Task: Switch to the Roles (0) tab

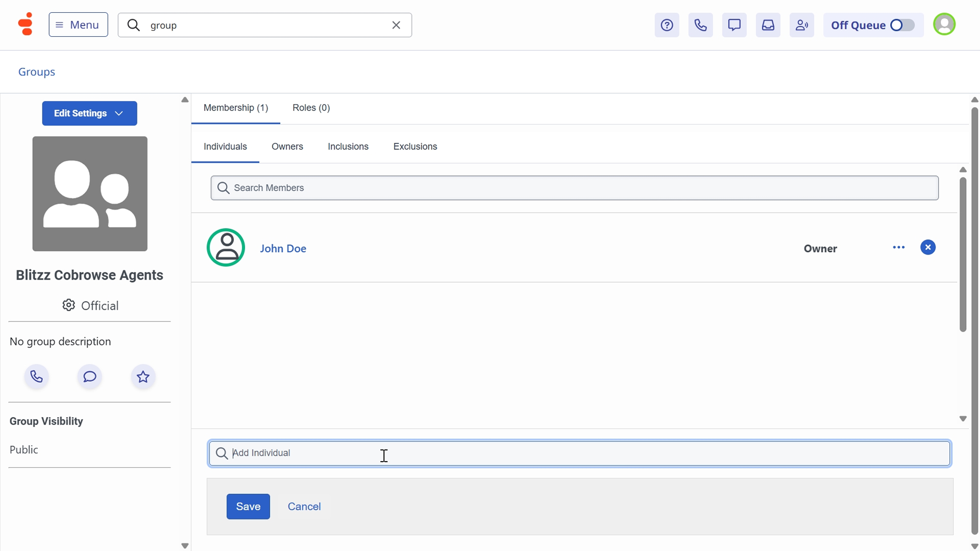Action: pyautogui.click(x=311, y=108)
